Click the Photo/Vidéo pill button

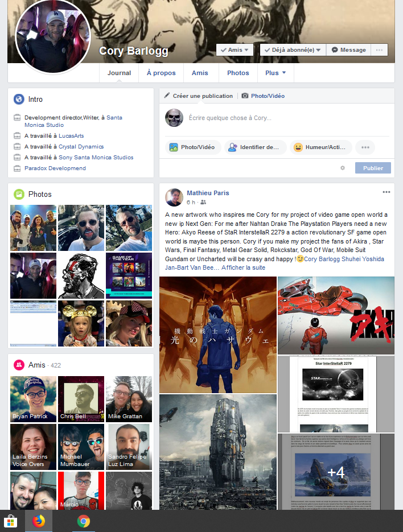point(193,147)
